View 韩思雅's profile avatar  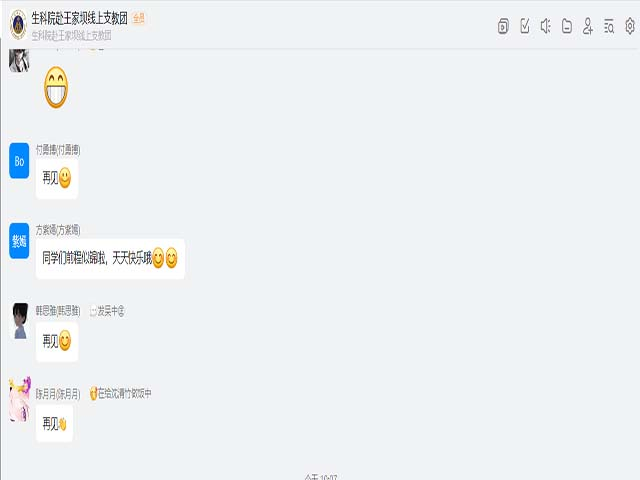coord(19,321)
